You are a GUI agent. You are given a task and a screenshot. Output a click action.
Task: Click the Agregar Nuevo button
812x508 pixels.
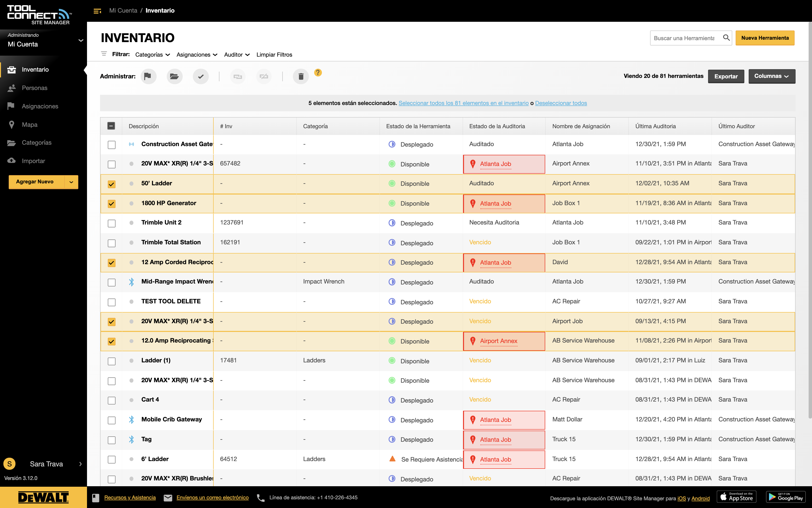pyautogui.click(x=36, y=182)
